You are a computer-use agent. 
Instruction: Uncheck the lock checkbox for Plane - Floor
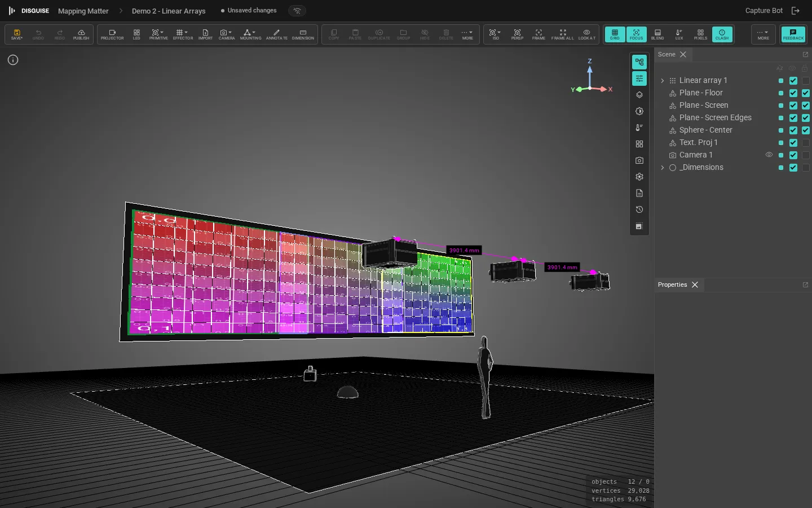[806, 93]
